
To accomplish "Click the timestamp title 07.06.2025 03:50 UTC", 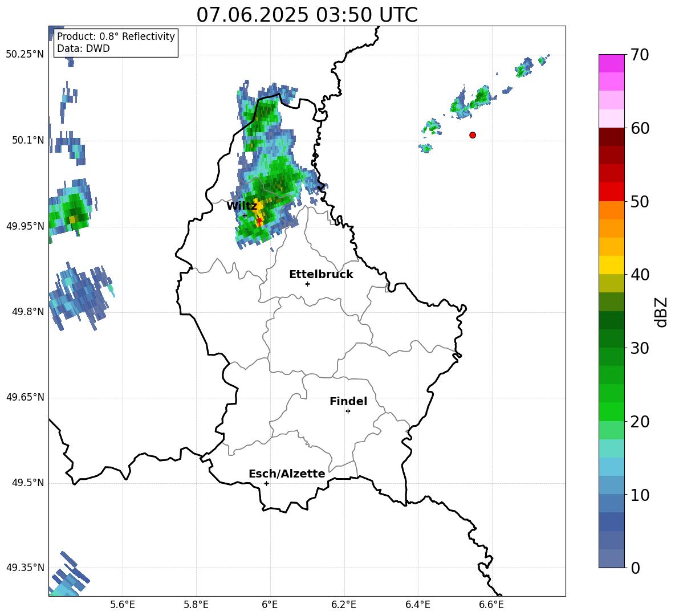I will (x=307, y=15).
